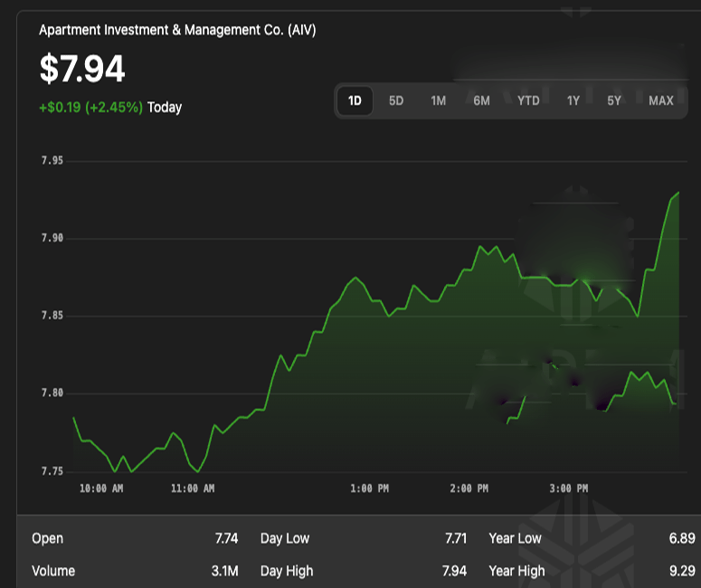
Task: Click the 10:00 AM axis label
Action: coord(101,488)
